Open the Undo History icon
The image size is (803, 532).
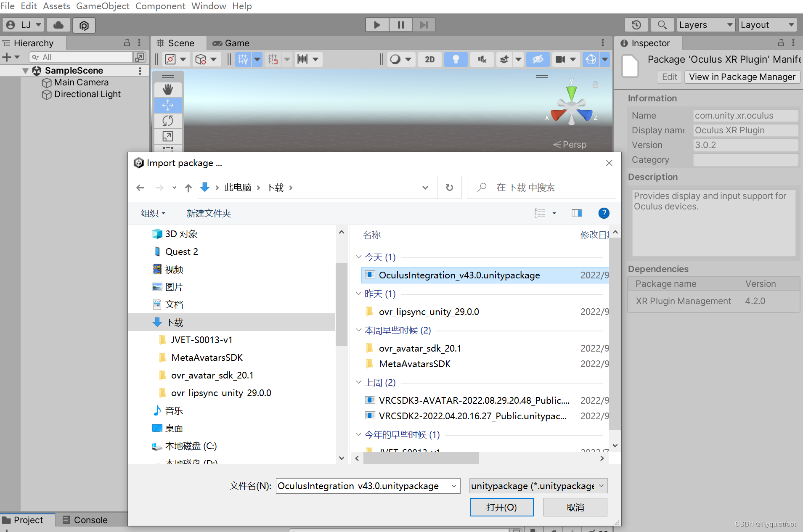click(636, 25)
